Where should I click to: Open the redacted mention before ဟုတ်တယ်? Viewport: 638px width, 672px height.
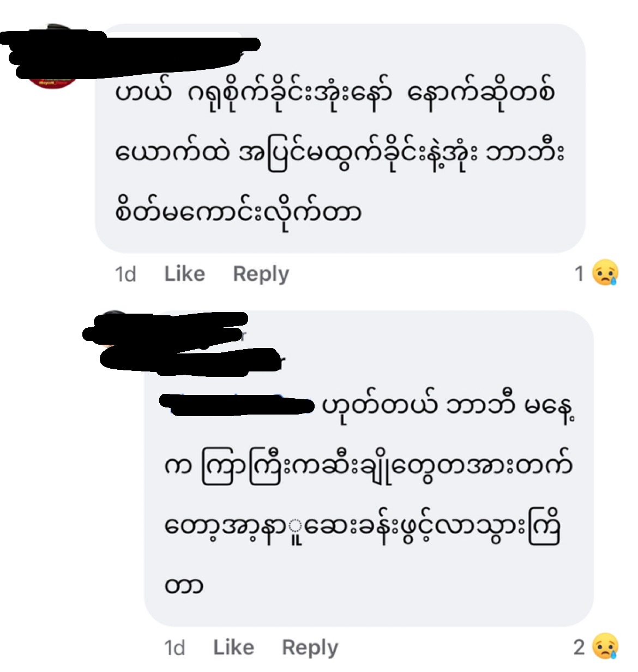click(238, 405)
